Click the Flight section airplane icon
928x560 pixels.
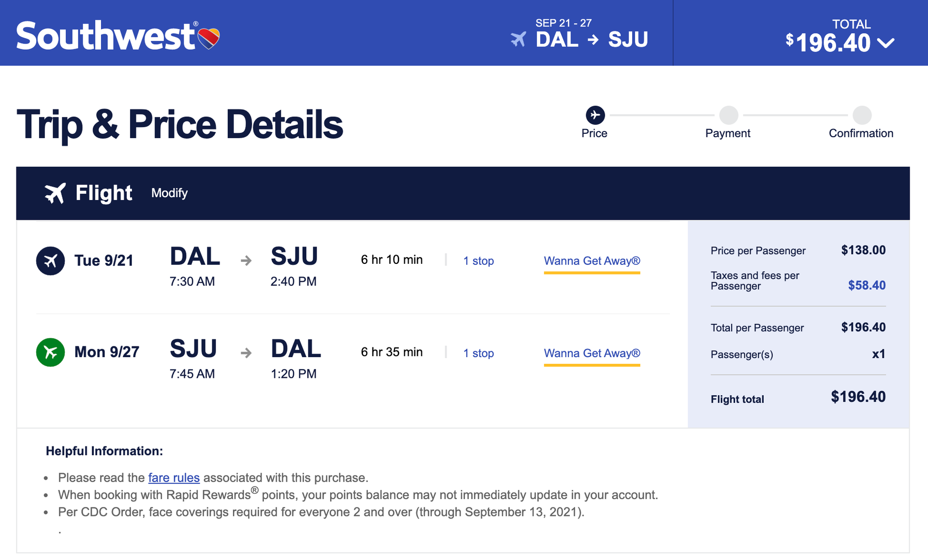coord(55,192)
